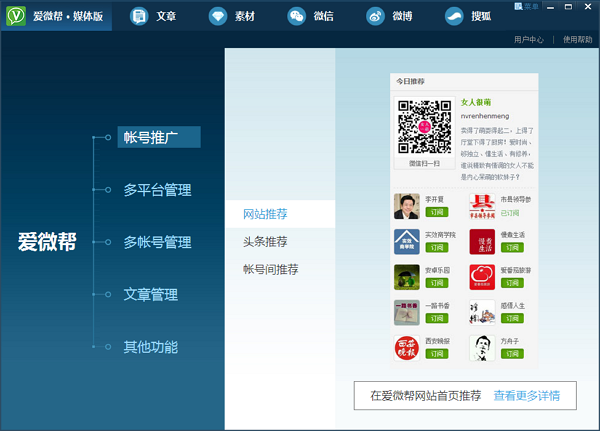Open the 搜狐 fox tail icon
Screen dimensions: 600x431
(454, 16)
